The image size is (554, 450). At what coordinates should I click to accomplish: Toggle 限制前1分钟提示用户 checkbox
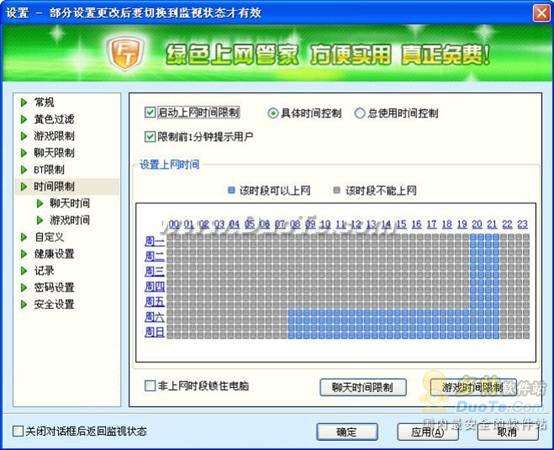(150, 136)
